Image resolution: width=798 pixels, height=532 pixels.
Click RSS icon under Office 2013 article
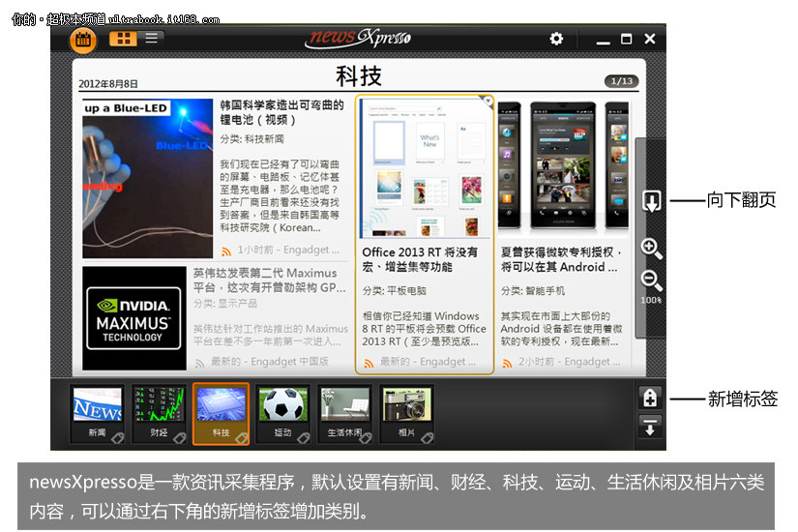click(369, 363)
